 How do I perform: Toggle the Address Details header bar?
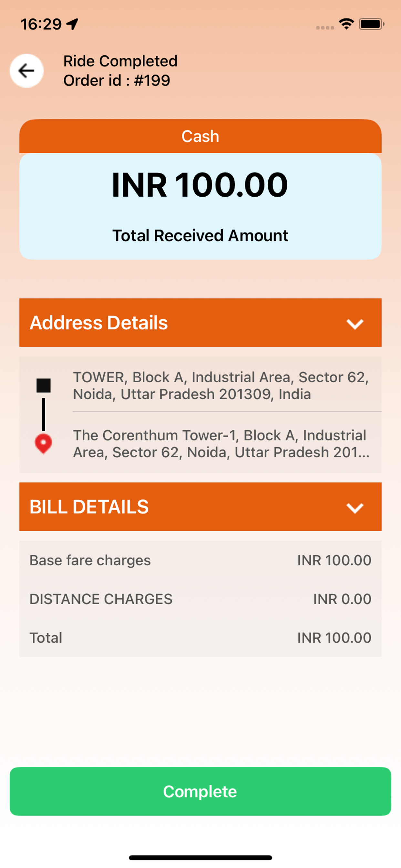200,323
